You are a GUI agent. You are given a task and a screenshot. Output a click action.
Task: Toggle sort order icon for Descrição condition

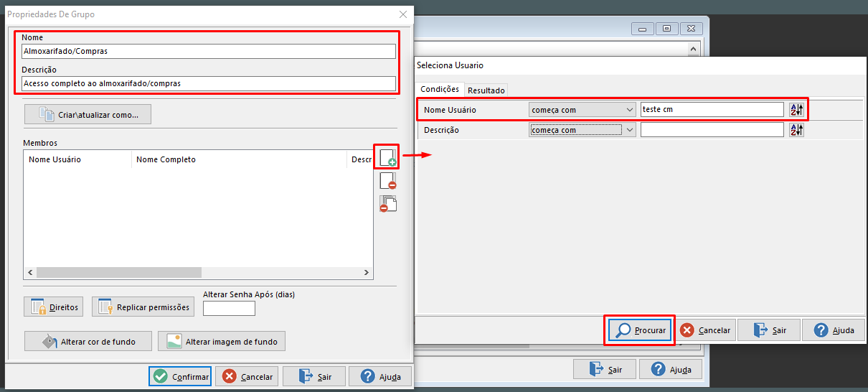point(796,130)
